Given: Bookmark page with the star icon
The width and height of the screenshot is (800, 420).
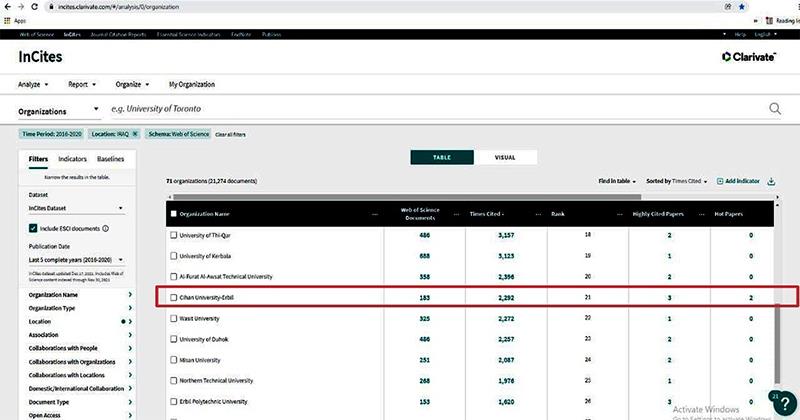Looking at the screenshot, I should (x=742, y=7).
